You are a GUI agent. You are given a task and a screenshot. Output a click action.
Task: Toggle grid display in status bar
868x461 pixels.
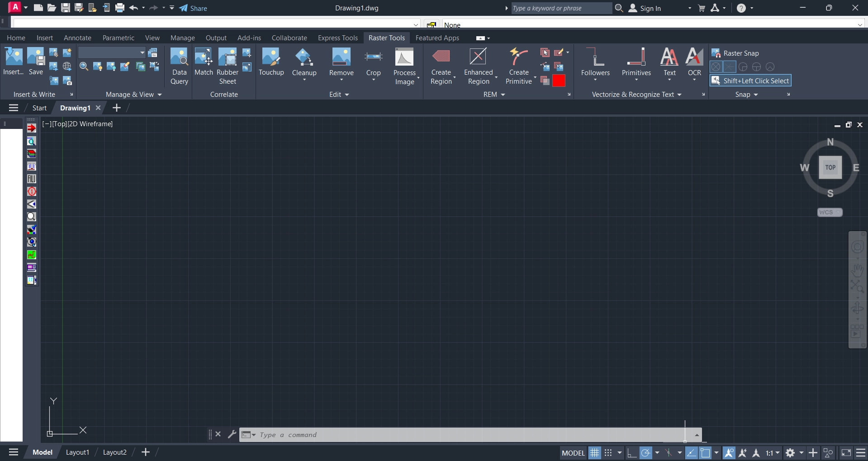coord(594,453)
